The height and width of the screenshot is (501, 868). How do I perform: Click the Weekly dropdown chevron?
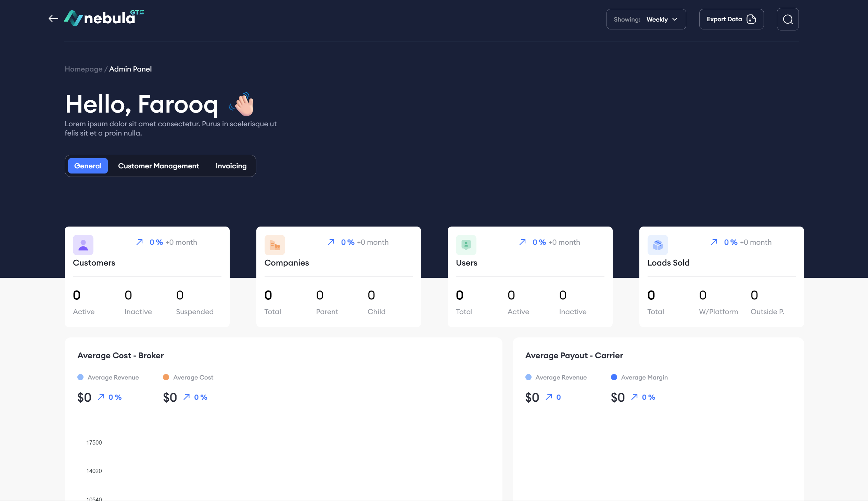tap(674, 19)
